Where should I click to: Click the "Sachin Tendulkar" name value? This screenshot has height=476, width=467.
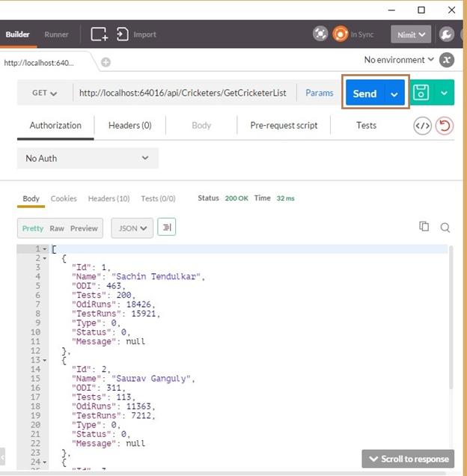(156, 277)
